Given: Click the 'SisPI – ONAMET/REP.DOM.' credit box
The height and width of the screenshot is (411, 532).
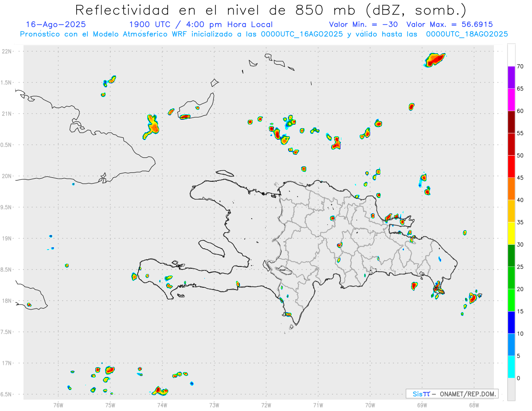Looking at the screenshot, I should (452, 394).
